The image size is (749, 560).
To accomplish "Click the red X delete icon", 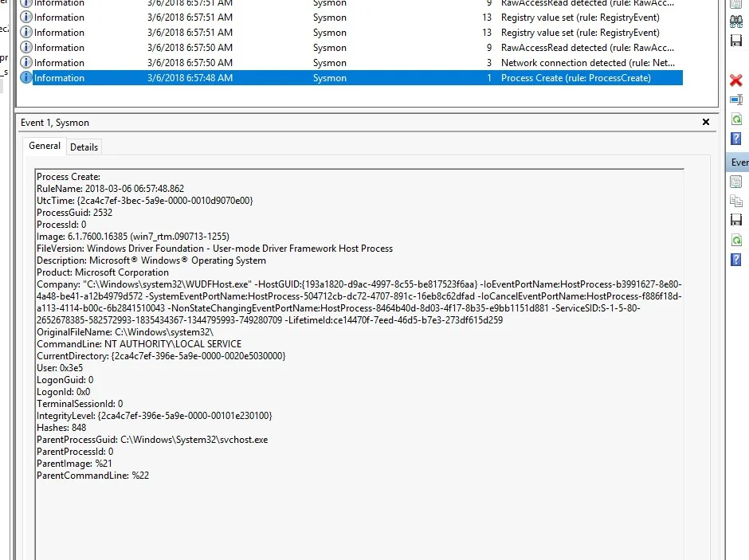I will [737, 80].
